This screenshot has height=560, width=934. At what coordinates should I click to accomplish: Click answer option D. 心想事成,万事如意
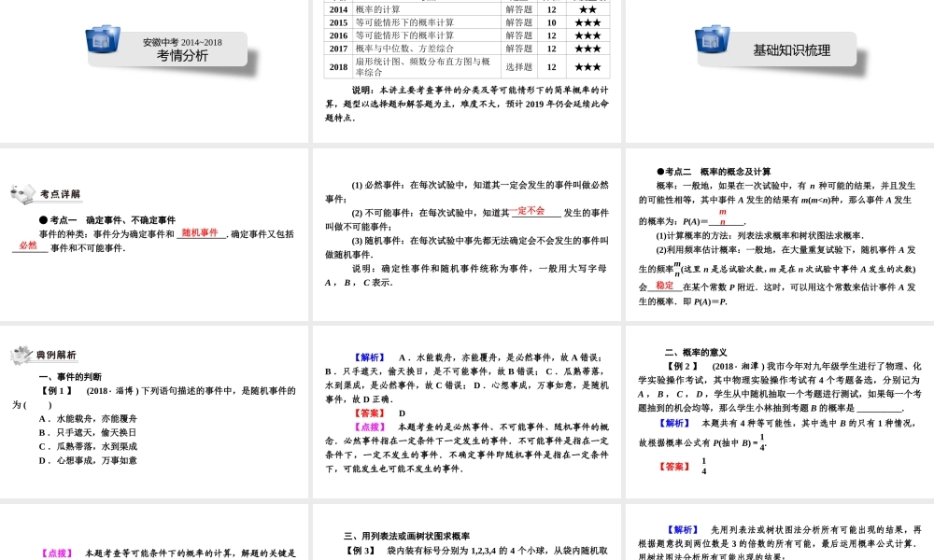[88, 461]
